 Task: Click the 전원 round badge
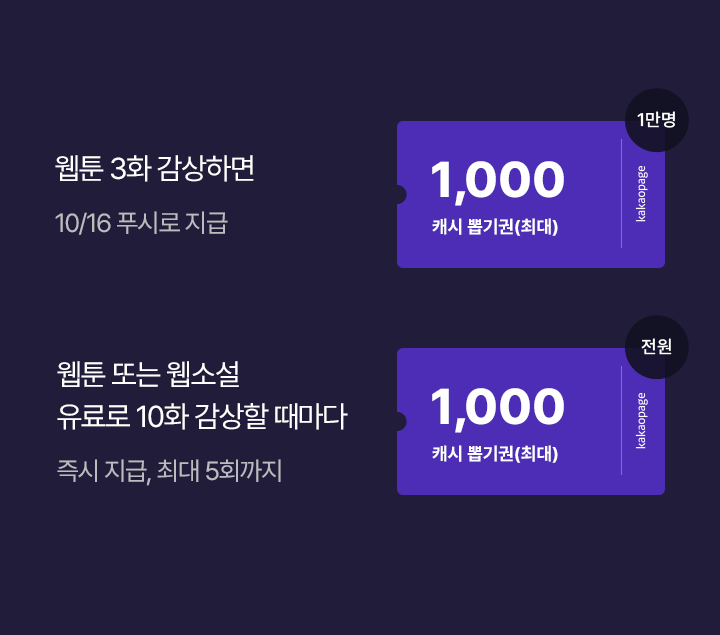click(x=656, y=347)
